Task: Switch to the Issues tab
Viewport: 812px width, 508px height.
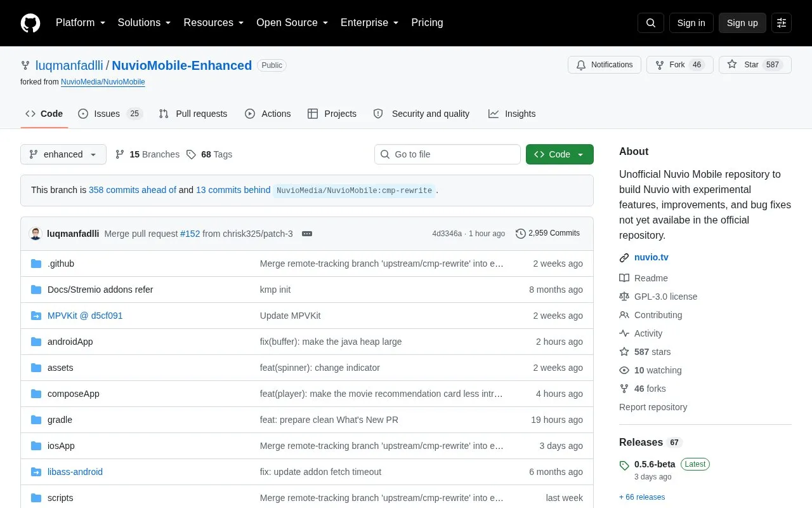Action: pos(110,114)
